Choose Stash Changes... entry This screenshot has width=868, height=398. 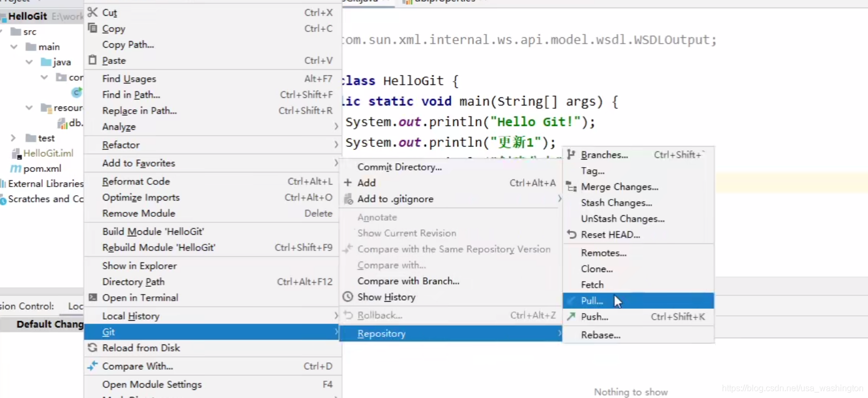[639, 203]
